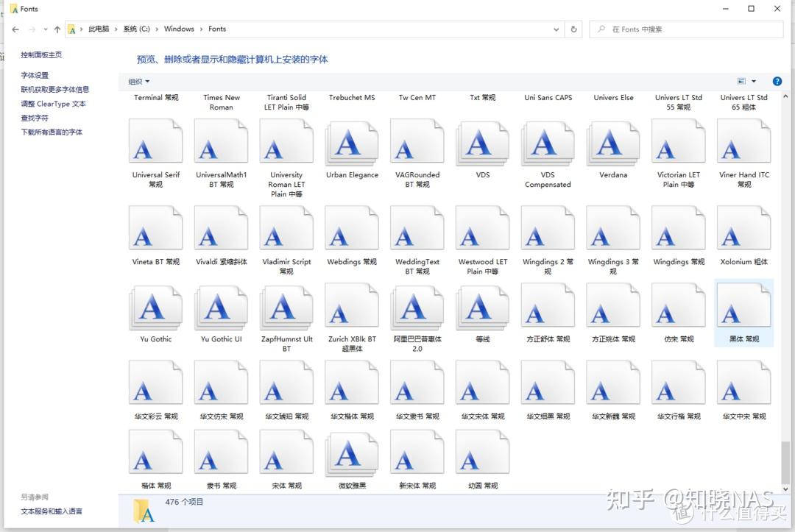Viewport: 795px width, 532px height.
Task: Navigate to Windows in the breadcrumb path
Action: click(179, 29)
